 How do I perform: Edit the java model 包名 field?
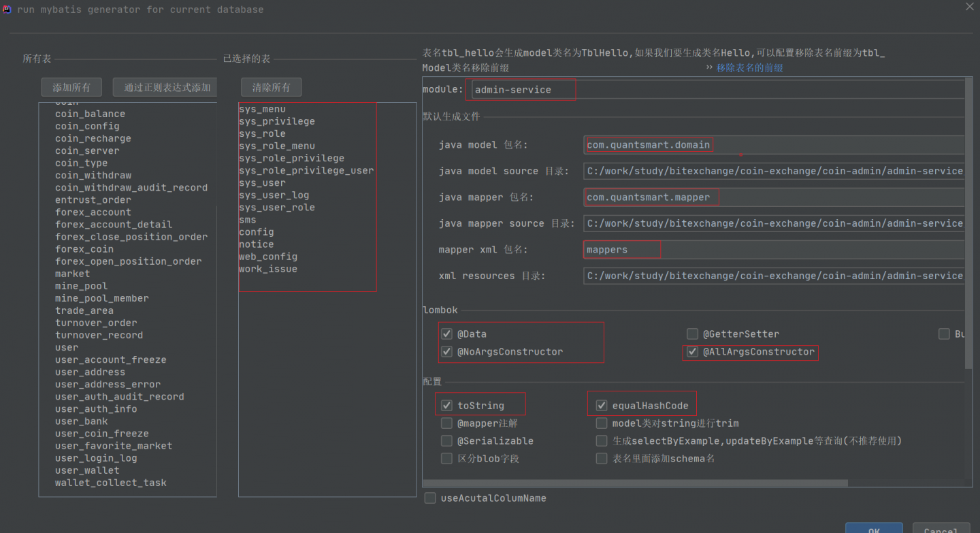[769, 145]
